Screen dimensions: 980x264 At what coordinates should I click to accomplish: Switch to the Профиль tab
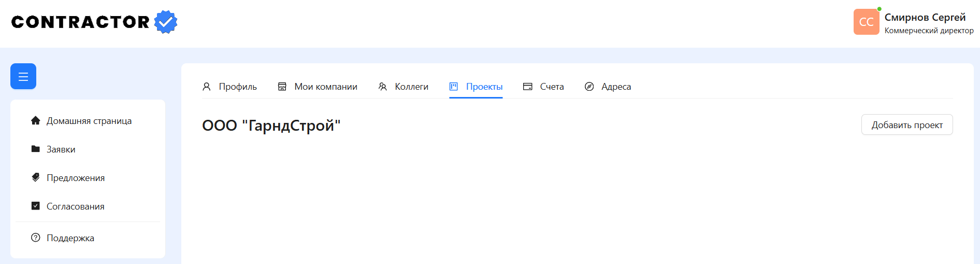point(229,87)
